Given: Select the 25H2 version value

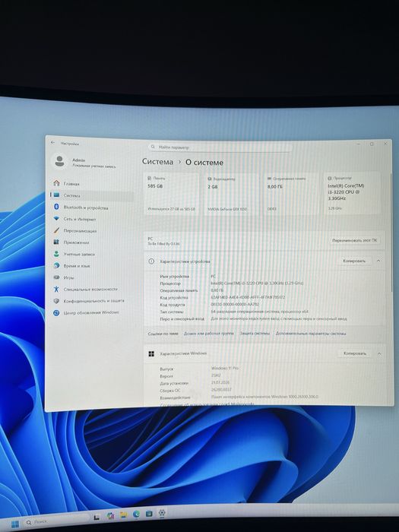Looking at the screenshot, I should point(216,375).
